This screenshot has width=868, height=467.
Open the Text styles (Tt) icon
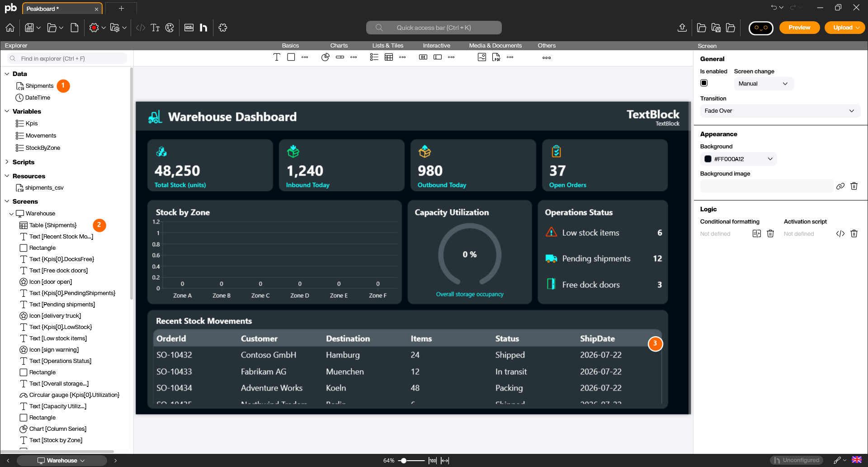tap(155, 28)
